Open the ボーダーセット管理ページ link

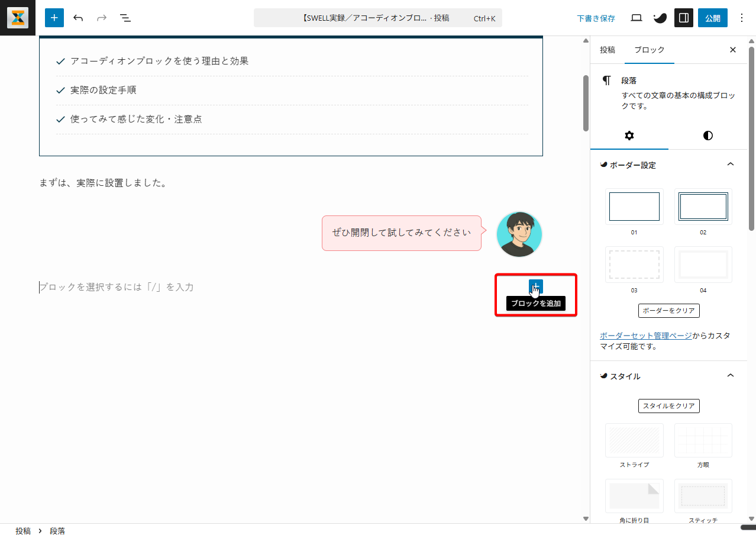645,336
